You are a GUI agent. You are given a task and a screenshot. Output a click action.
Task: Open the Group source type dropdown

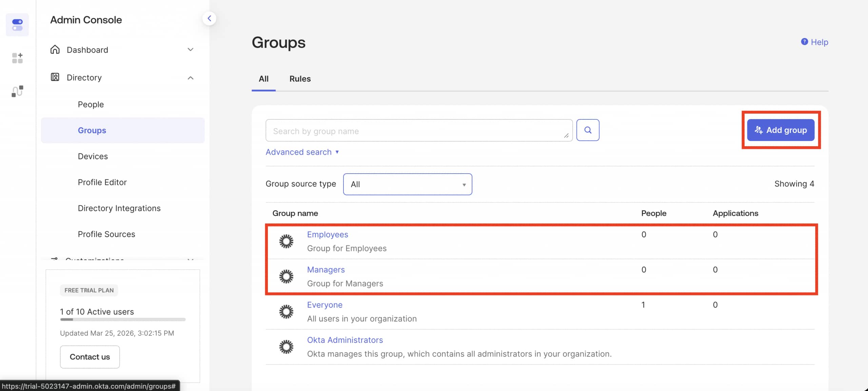click(407, 184)
